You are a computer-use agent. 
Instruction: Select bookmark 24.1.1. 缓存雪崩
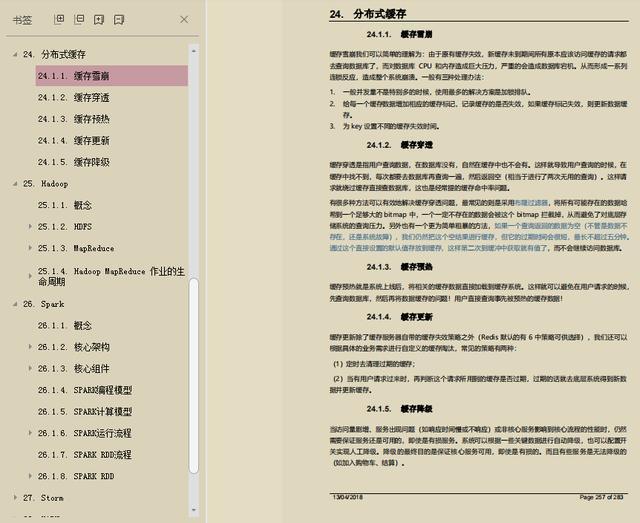tap(111, 76)
